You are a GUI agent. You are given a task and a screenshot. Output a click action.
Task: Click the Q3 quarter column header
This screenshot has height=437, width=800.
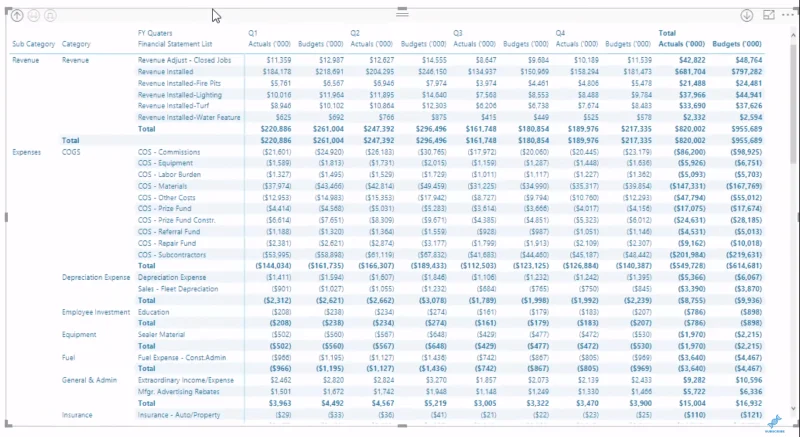458,33
